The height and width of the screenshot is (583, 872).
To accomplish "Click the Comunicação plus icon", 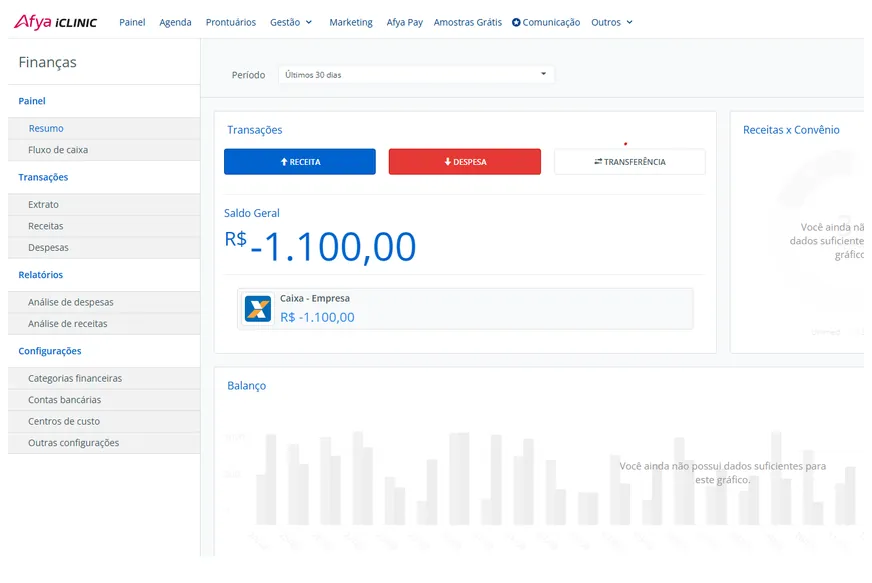I will [516, 22].
